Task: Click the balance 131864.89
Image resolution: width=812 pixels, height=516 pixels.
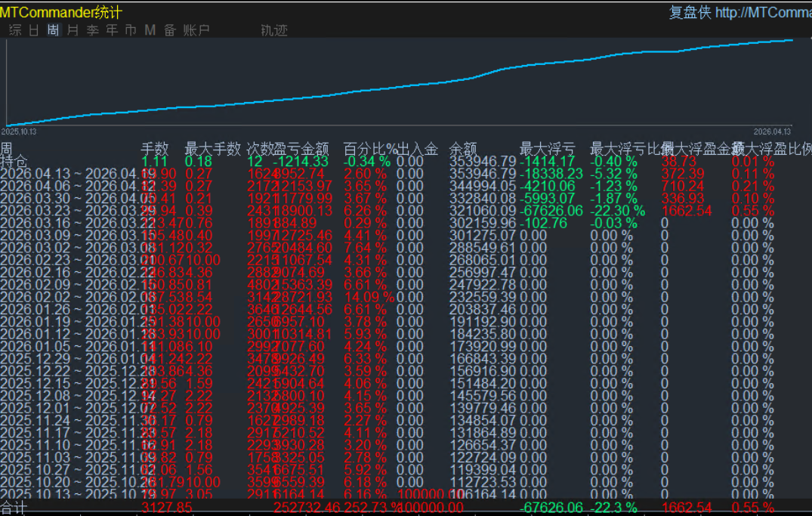Action: click(483, 433)
